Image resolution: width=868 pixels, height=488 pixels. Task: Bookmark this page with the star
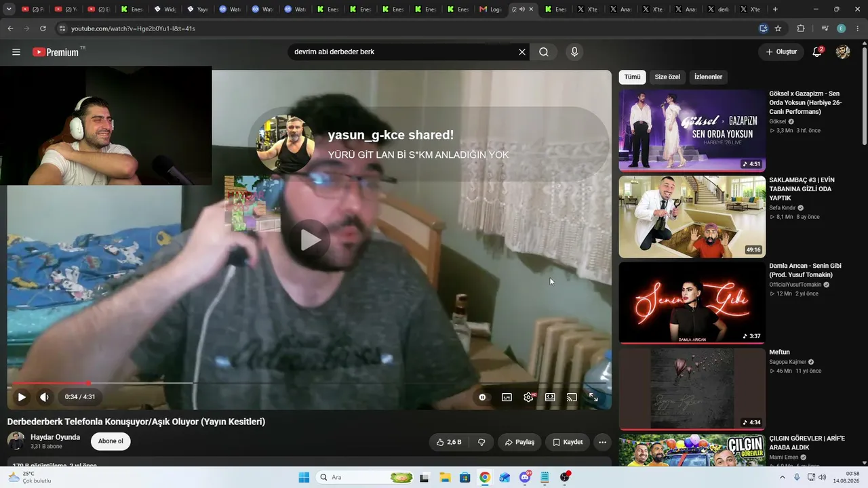pyautogui.click(x=778, y=28)
